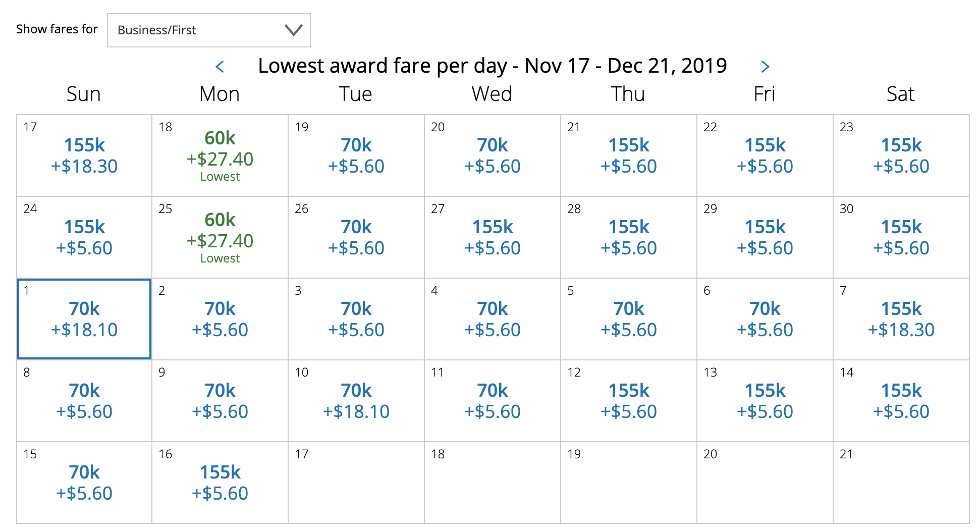Viewport: 980px width, 530px height.
Task: Select Dec 12 Thursday 155k fare
Action: [x=629, y=401]
